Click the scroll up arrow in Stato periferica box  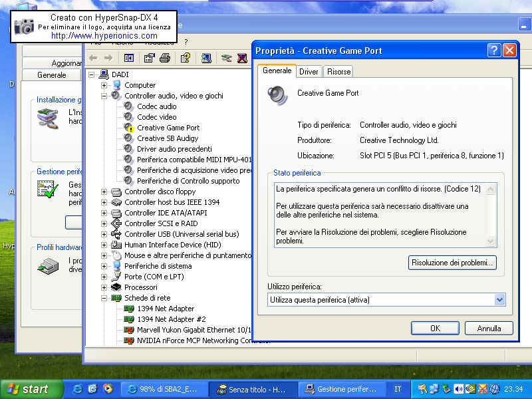490,189
